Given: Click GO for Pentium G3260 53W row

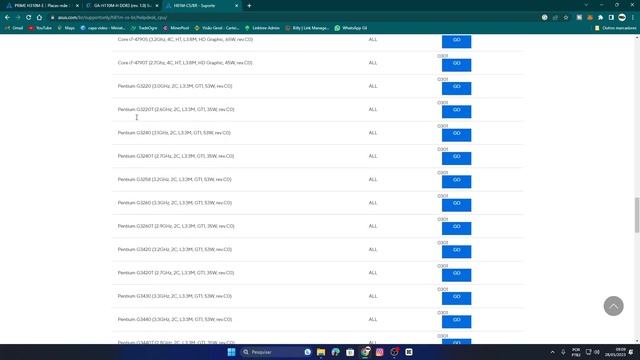Looking at the screenshot, I should tap(456, 204).
